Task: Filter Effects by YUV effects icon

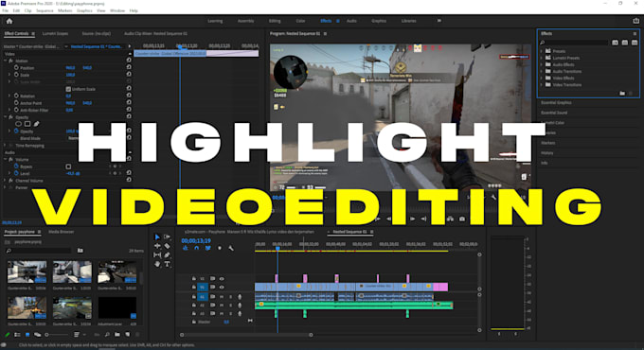Action: 635,43
